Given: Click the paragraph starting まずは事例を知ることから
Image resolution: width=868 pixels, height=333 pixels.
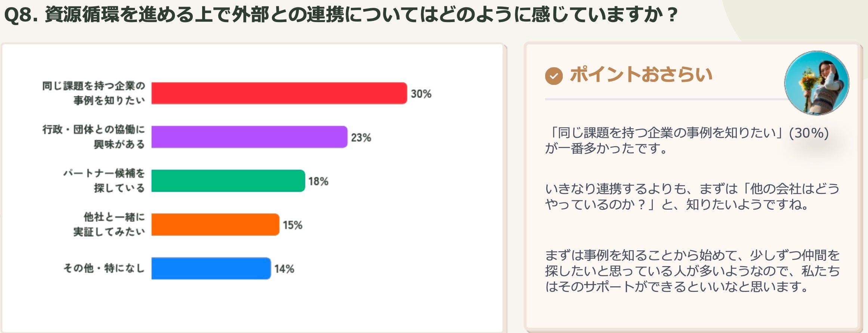Looking at the screenshot, I should 692,271.
